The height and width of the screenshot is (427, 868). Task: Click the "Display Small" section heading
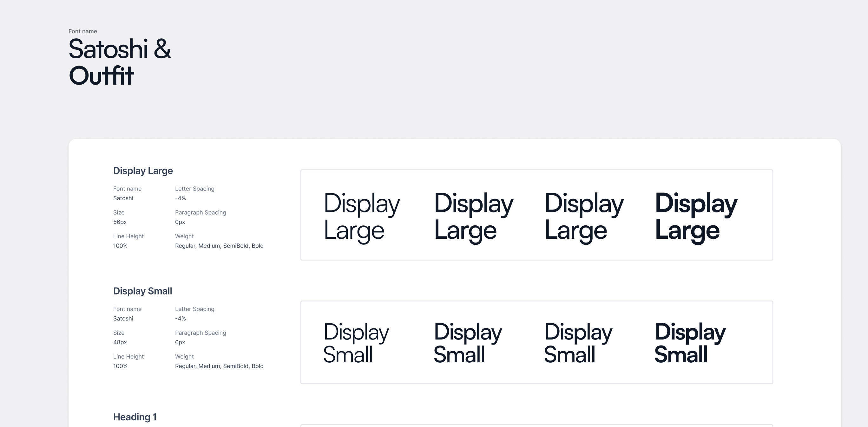click(x=142, y=291)
